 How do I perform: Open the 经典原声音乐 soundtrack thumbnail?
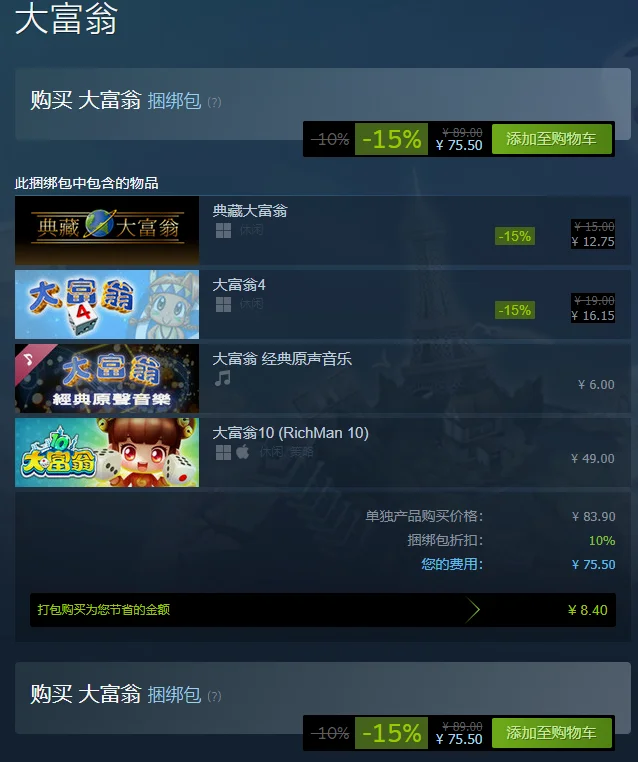107,379
